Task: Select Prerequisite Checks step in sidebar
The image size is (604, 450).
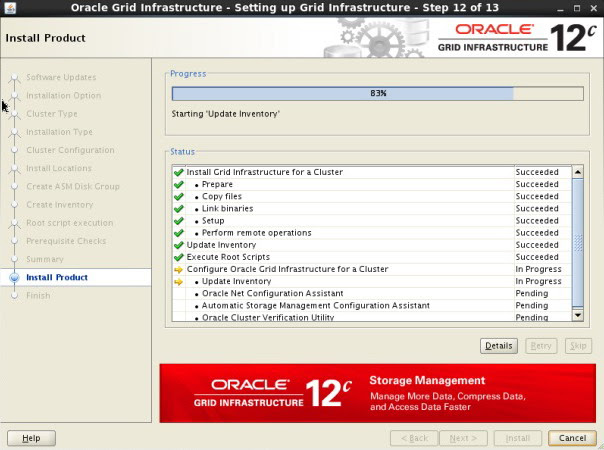Action: click(x=66, y=241)
